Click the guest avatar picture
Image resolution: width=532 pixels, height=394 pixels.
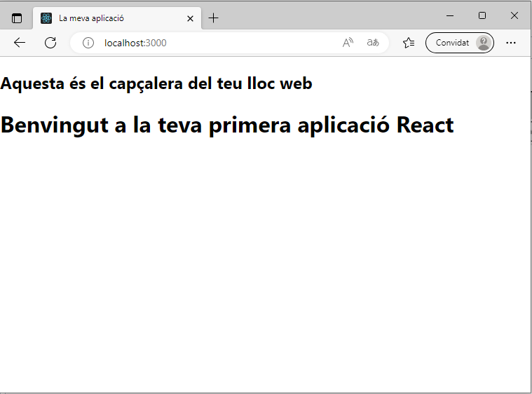483,43
